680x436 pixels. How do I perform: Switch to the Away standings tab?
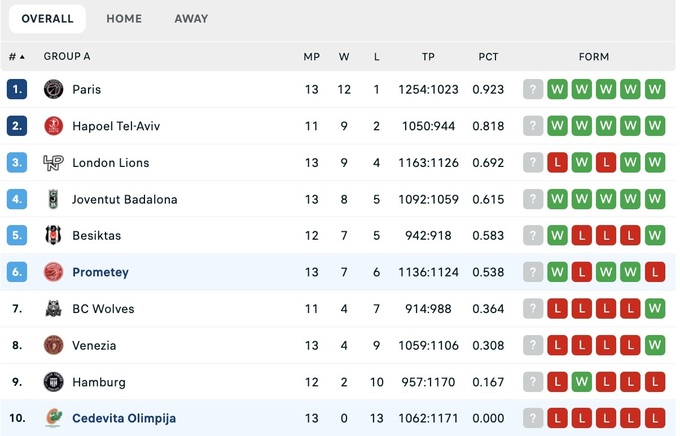(x=191, y=19)
